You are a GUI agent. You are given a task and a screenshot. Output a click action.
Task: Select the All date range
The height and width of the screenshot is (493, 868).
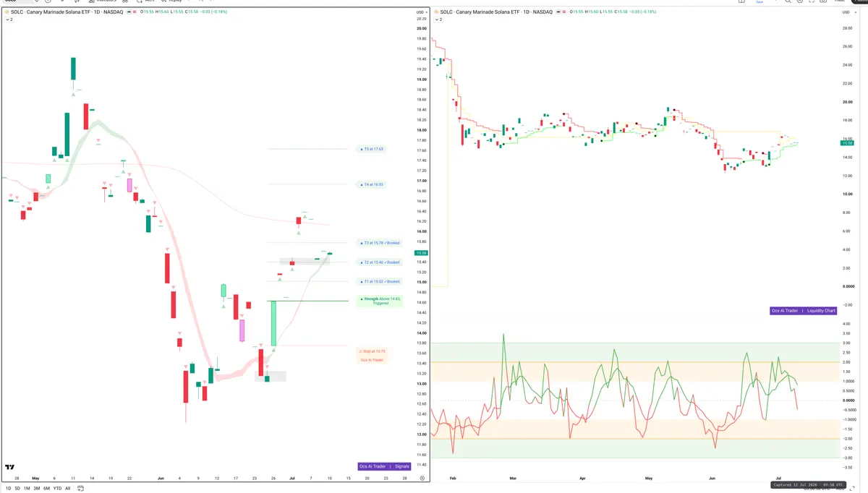coord(68,489)
